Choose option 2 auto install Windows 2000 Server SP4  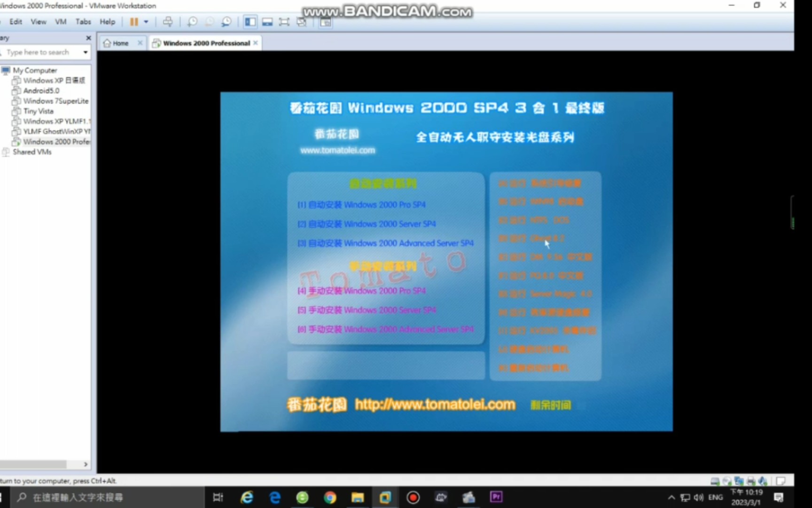coord(367,224)
